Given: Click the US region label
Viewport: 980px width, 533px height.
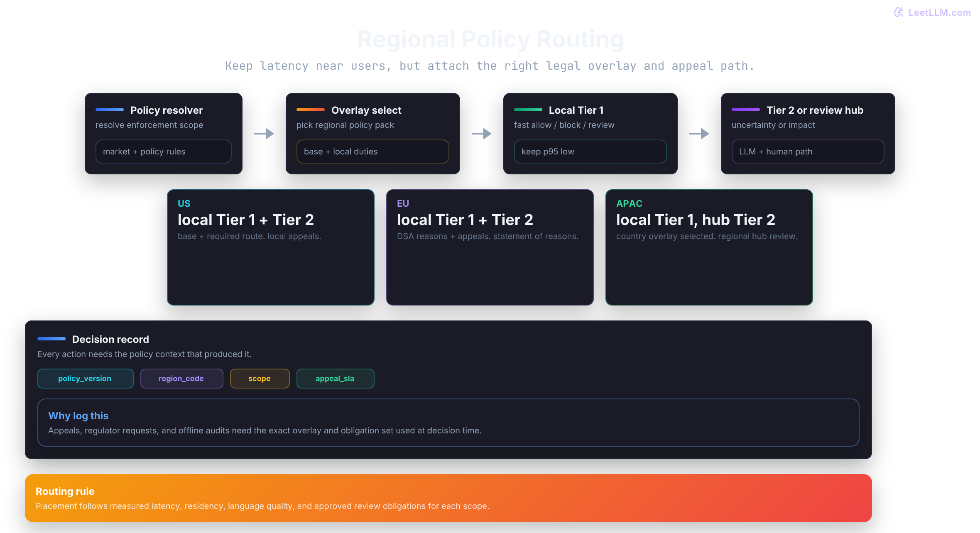Looking at the screenshot, I should tap(184, 203).
